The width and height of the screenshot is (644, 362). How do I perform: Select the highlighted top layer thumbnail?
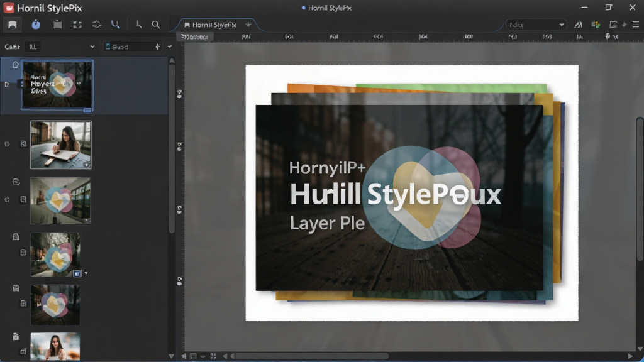click(x=57, y=85)
